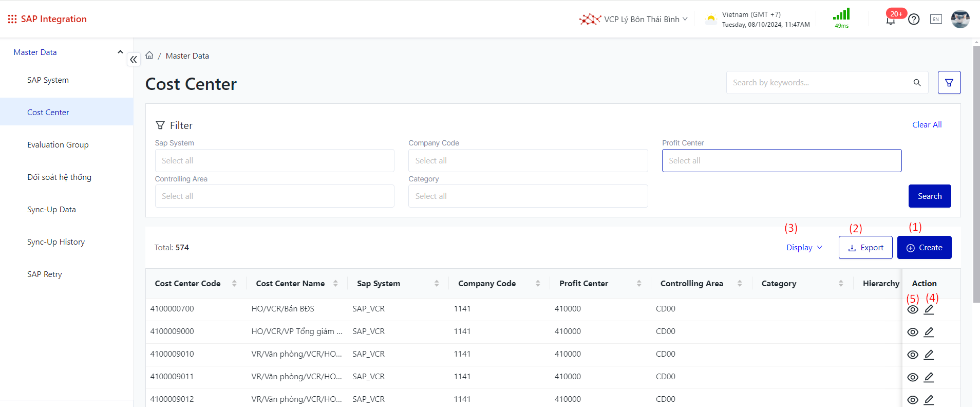Click the home breadcrumb icon
The height and width of the screenshot is (407, 980).
(x=149, y=55)
